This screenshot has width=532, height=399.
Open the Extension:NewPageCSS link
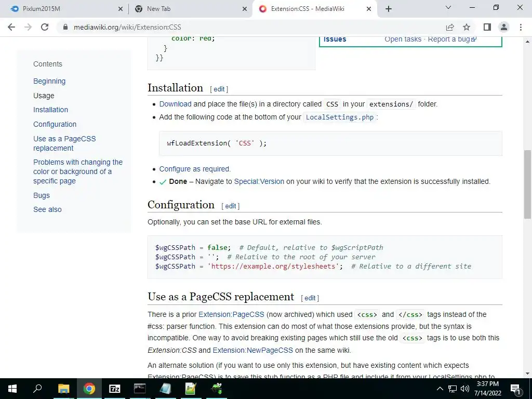253,350
